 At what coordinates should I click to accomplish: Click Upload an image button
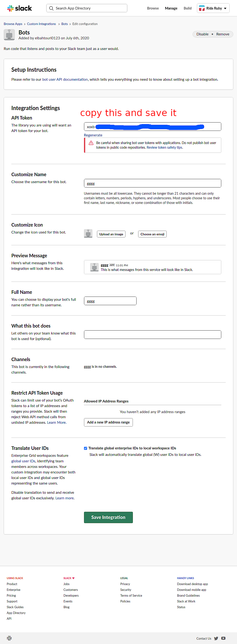point(111,234)
